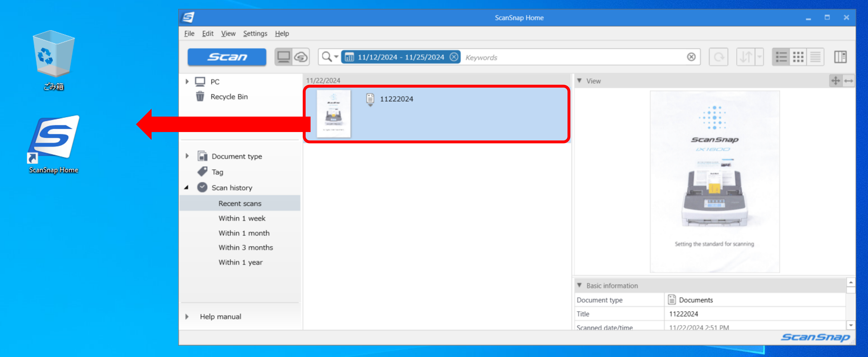
Task: Expand the Document type node
Action: tap(187, 156)
